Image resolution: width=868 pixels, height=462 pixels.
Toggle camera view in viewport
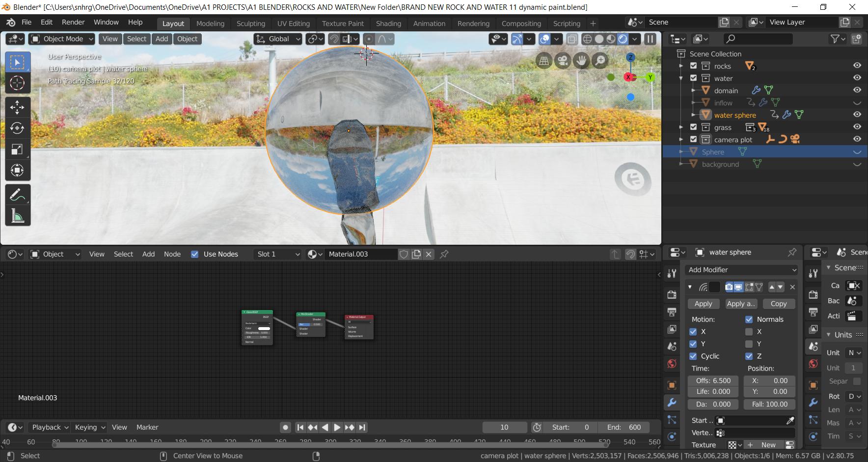point(563,61)
